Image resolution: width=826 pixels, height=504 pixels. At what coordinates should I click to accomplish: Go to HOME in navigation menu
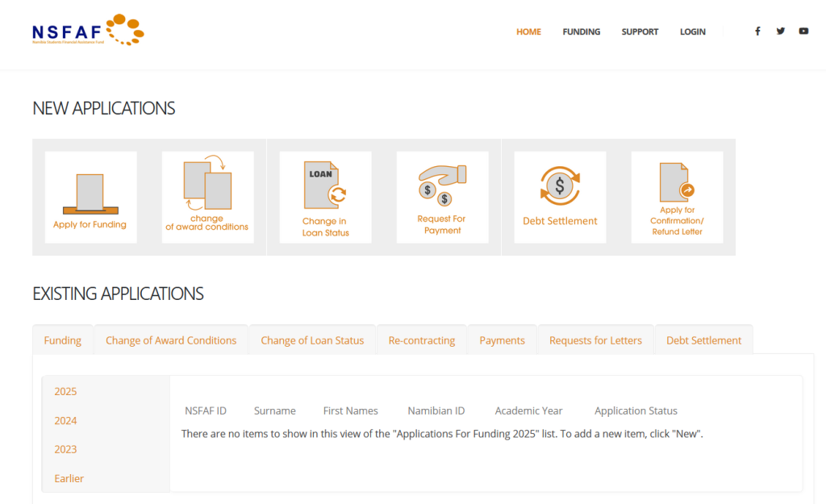click(x=528, y=32)
